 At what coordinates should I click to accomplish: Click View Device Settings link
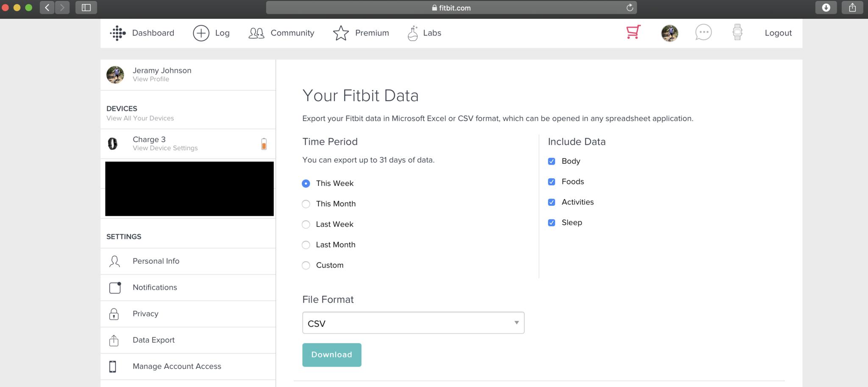pyautogui.click(x=165, y=148)
